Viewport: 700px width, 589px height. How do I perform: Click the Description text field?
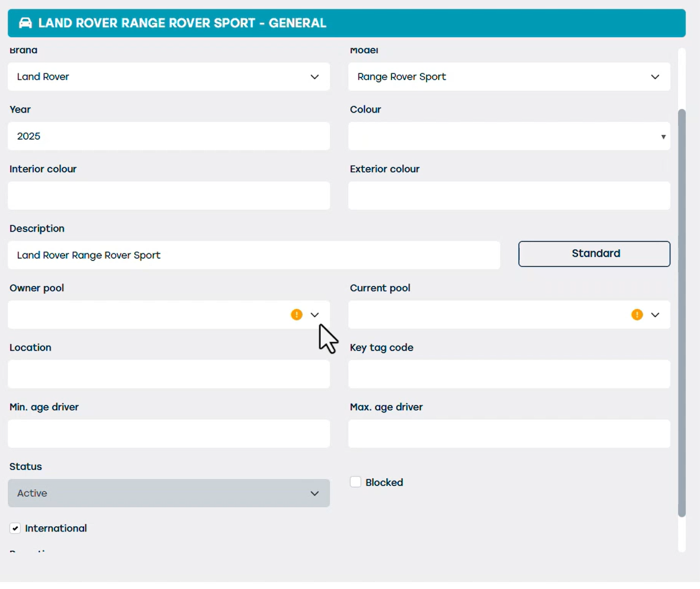pyautogui.click(x=254, y=255)
